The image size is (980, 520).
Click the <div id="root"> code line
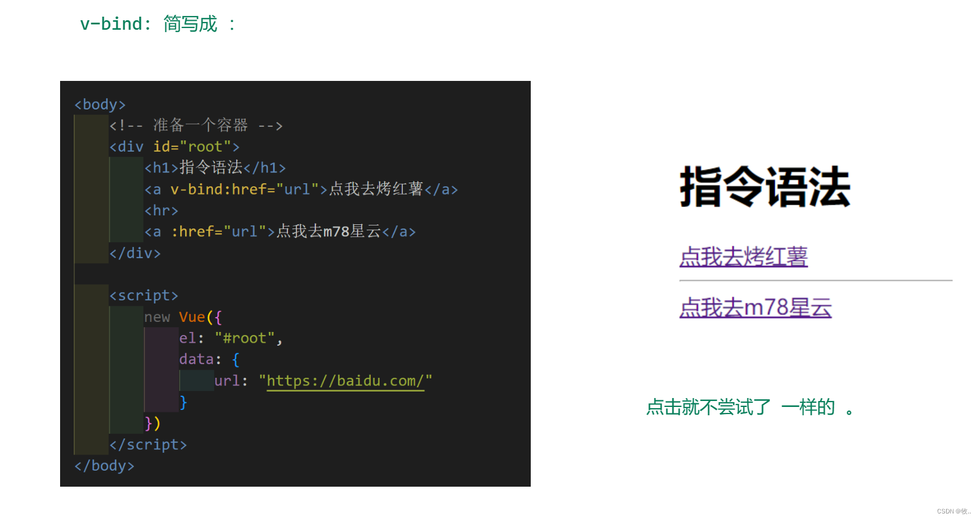pos(174,147)
